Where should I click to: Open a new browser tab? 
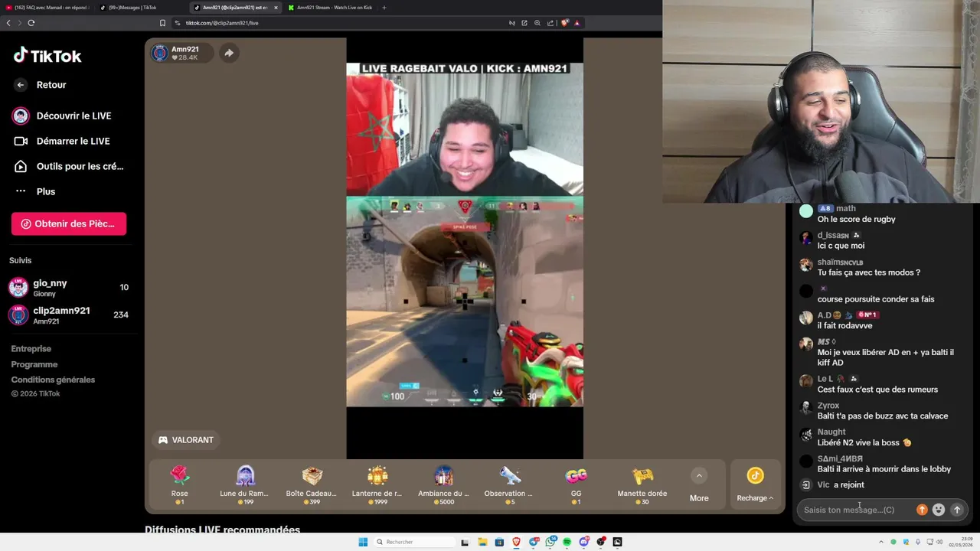click(x=384, y=8)
